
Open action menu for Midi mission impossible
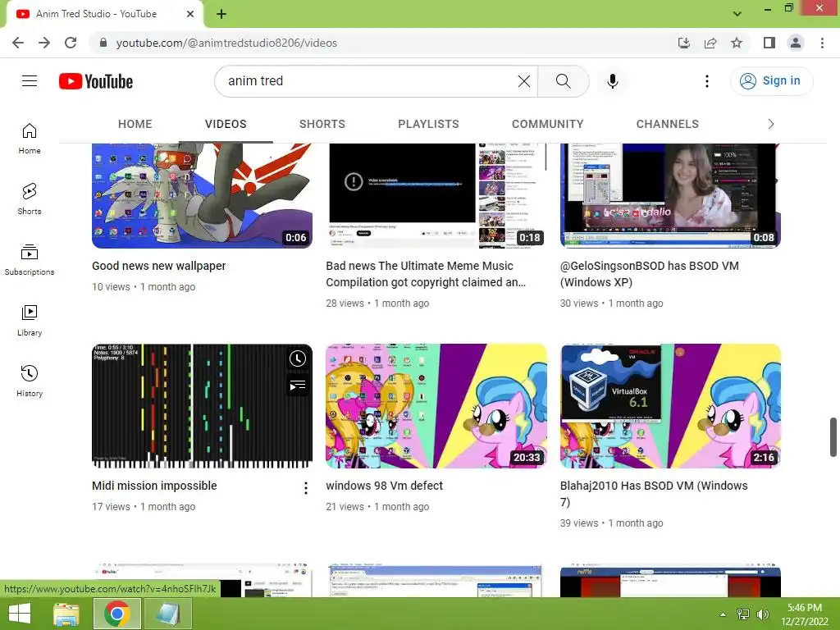tap(305, 487)
